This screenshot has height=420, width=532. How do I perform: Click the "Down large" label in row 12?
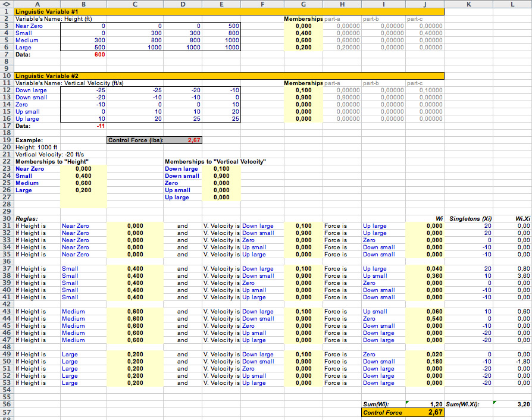point(31,90)
